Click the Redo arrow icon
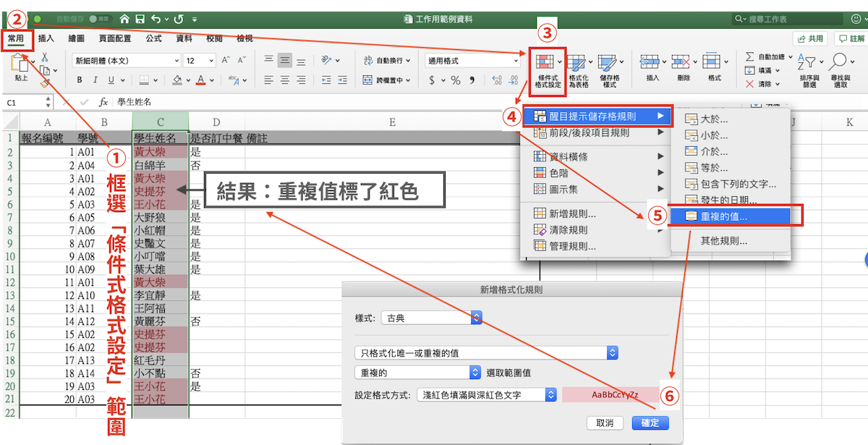The height and width of the screenshot is (445, 868). point(178,19)
